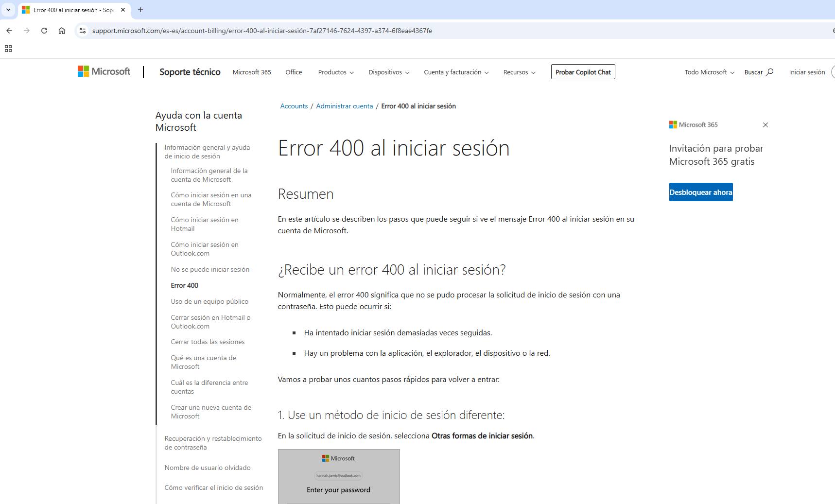Open Soporte técnico home link

[x=190, y=72]
